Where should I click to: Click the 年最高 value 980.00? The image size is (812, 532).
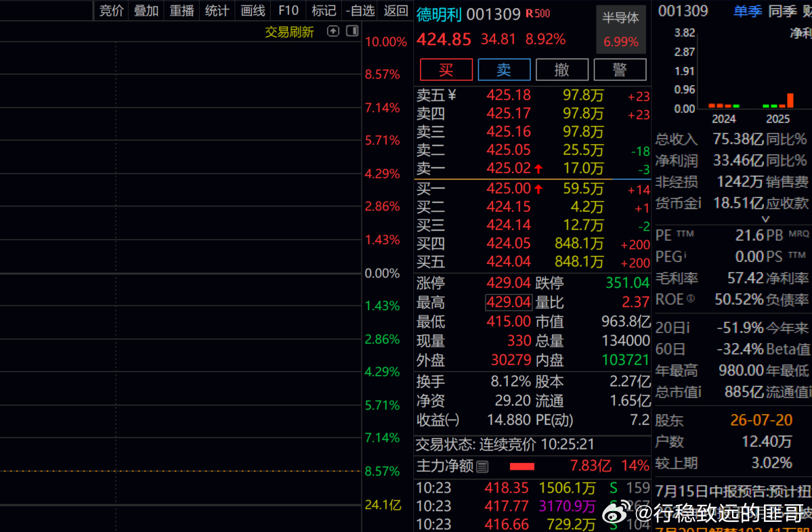[741, 370]
